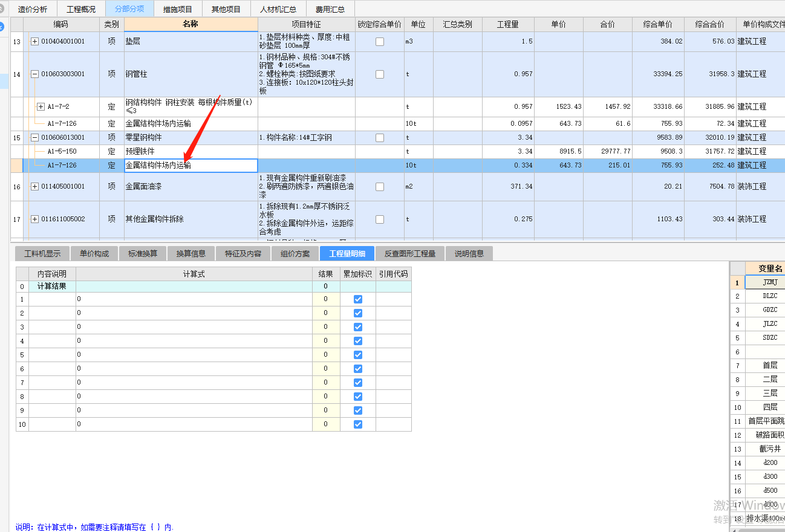Select the 计算结果 row
Screen dimensions: 785x532
tap(213, 287)
